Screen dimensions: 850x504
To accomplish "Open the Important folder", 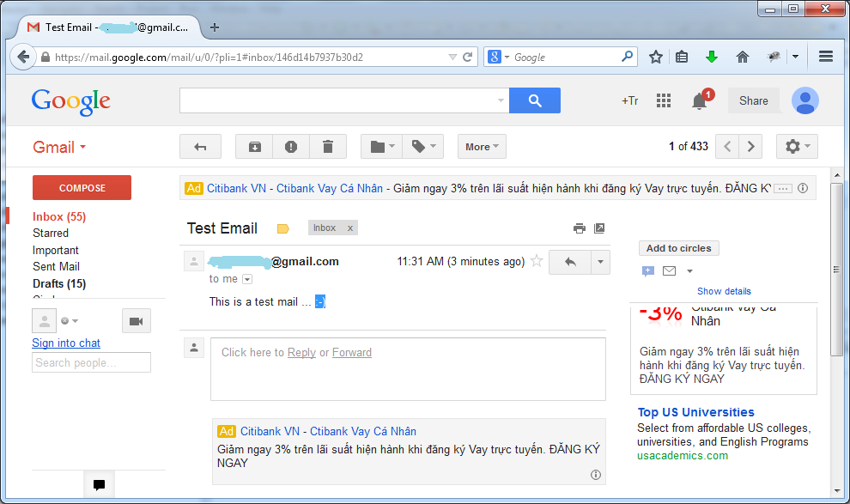I will tap(55, 250).
